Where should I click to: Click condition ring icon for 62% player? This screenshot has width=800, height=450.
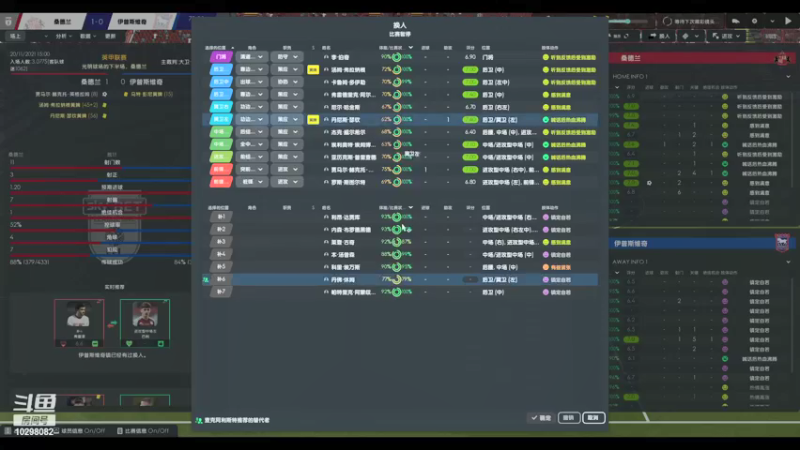pos(396,119)
